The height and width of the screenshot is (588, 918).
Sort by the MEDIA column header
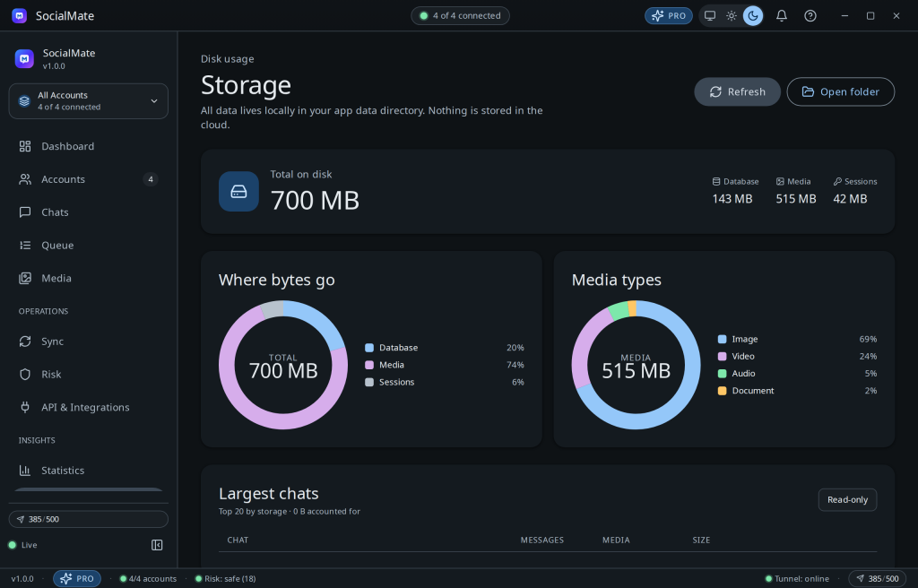pyautogui.click(x=616, y=540)
